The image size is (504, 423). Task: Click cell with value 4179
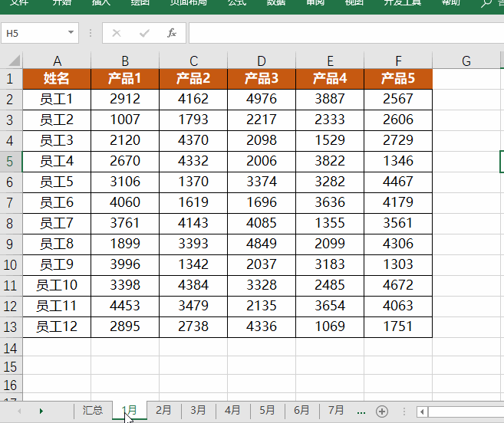coord(398,202)
